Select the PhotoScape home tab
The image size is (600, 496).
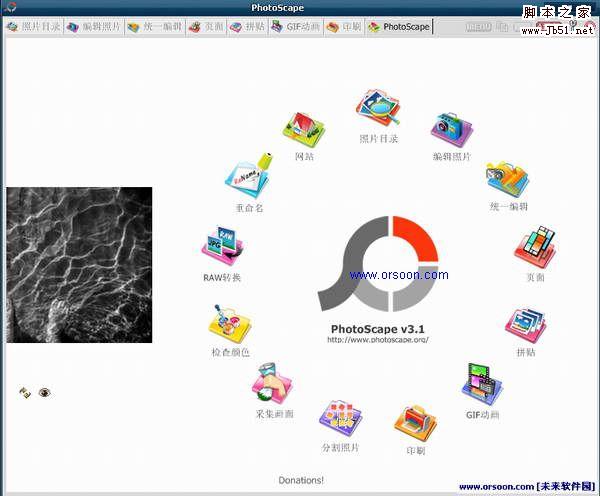click(x=399, y=26)
